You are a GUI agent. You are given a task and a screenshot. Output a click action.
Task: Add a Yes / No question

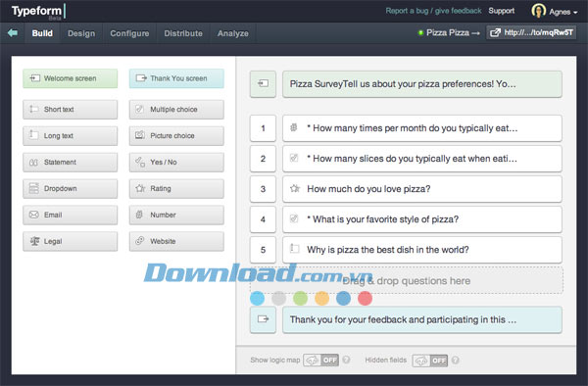176,163
